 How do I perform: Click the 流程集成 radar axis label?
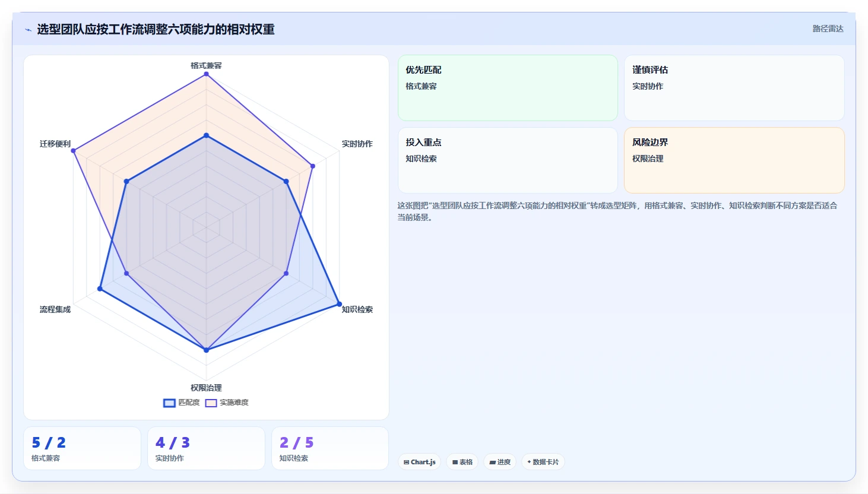(x=55, y=309)
